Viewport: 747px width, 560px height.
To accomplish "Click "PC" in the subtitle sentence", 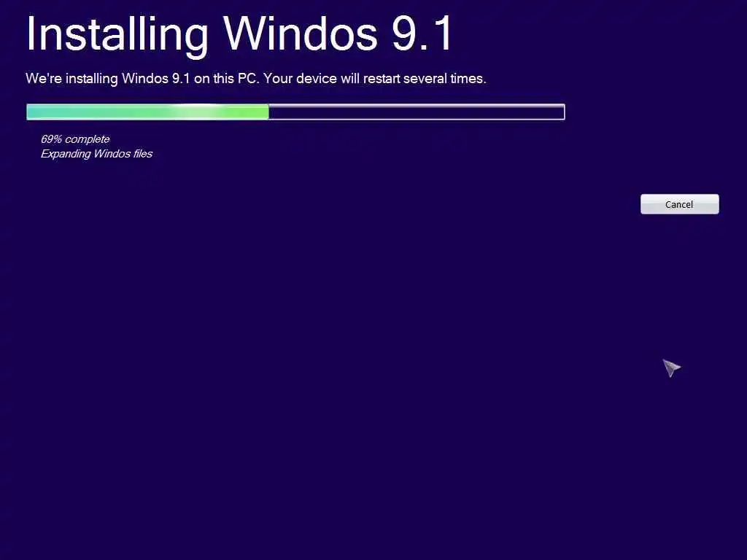I will point(248,79).
